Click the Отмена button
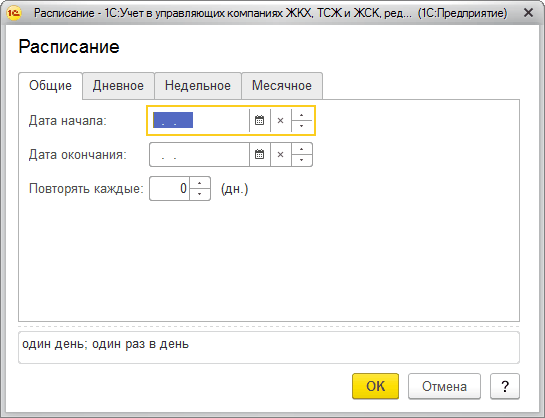This screenshot has height=418, width=545. 444,386
